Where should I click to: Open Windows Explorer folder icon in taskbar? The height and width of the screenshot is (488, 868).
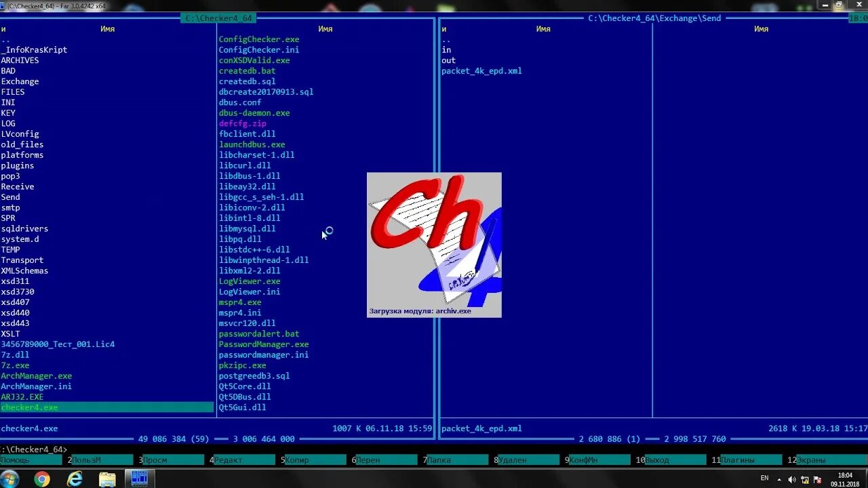107,479
